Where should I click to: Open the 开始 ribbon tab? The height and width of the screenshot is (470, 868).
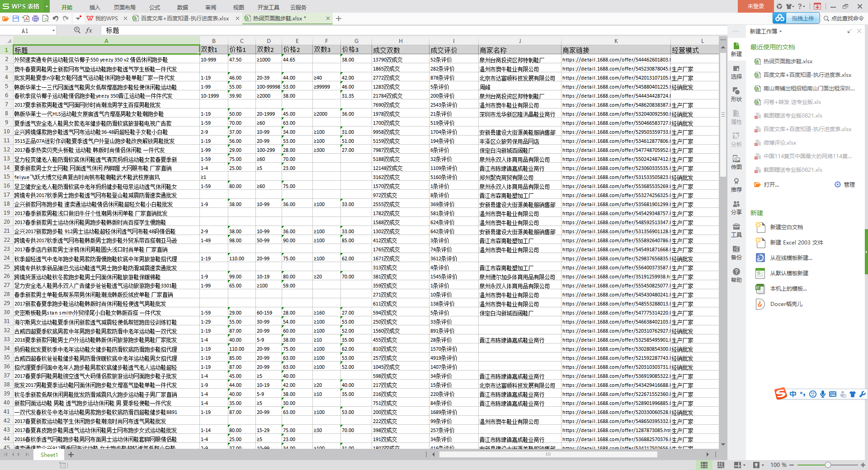pos(67,7)
